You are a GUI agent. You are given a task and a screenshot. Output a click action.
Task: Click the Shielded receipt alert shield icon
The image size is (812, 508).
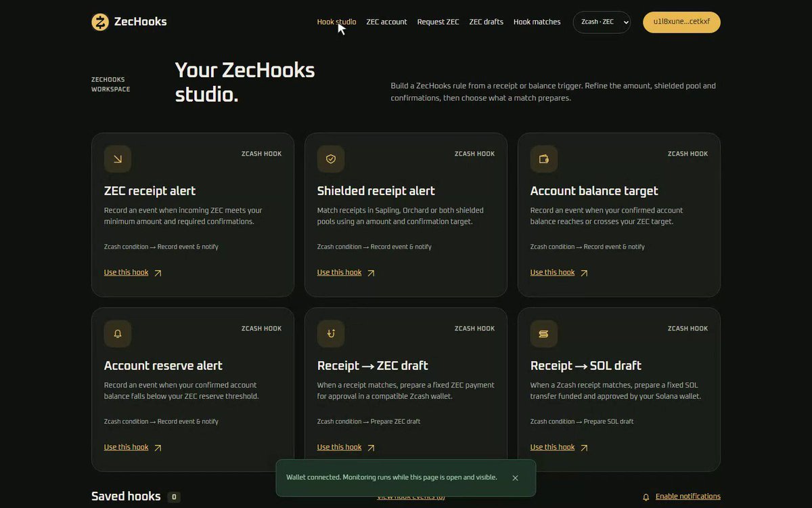pyautogui.click(x=331, y=159)
